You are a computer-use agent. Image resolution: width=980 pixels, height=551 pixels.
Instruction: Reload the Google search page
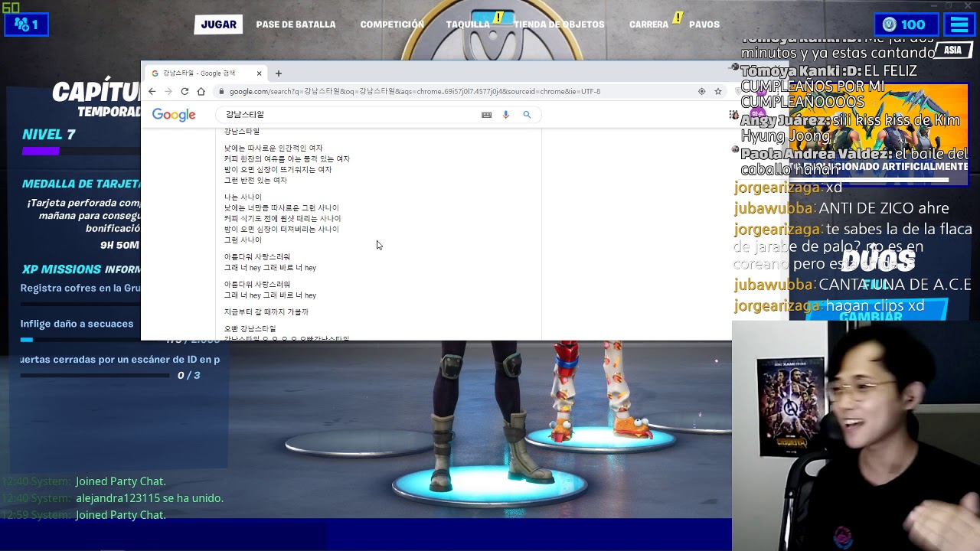click(x=185, y=91)
